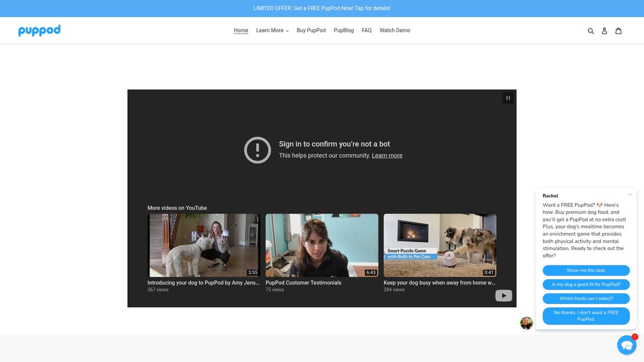This screenshot has width=644, height=362.
Task: Decline with 'No thanks' chat button
Action: coord(586,316)
